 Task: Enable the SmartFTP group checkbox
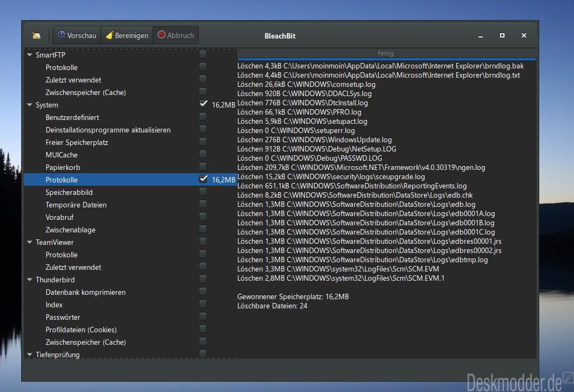pyautogui.click(x=203, y=54)
